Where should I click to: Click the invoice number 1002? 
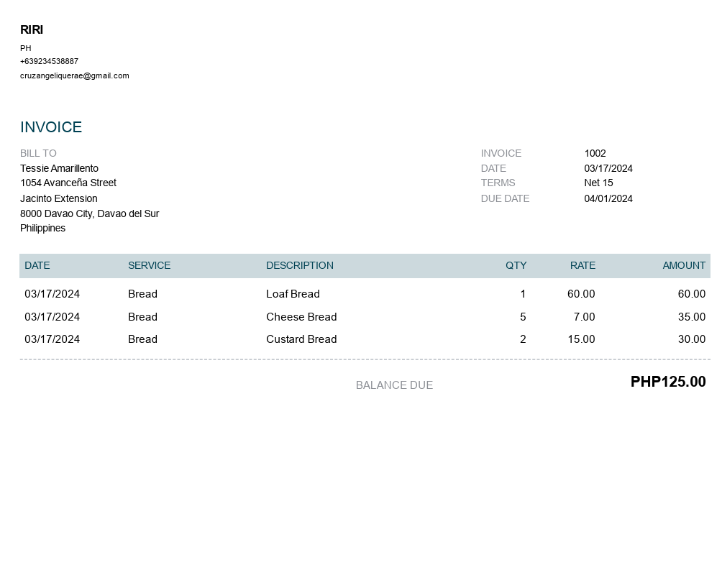595,153
